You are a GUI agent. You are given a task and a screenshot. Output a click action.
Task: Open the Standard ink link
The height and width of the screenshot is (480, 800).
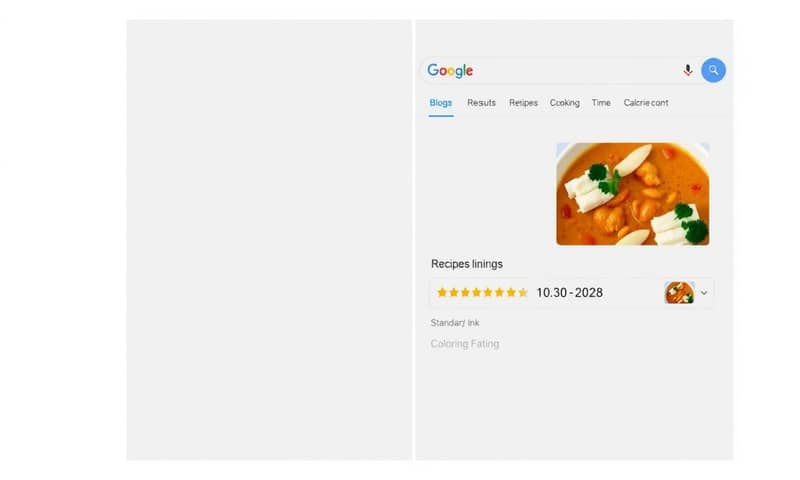coord(455,323)
